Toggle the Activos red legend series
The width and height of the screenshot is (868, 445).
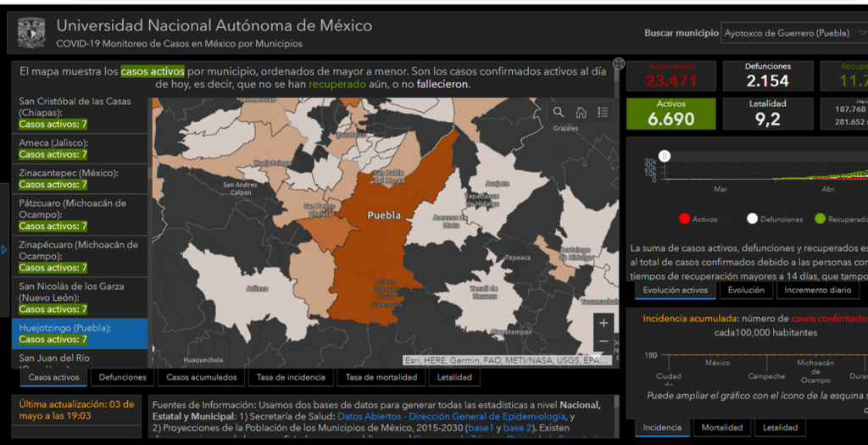[x=698, y=220]
